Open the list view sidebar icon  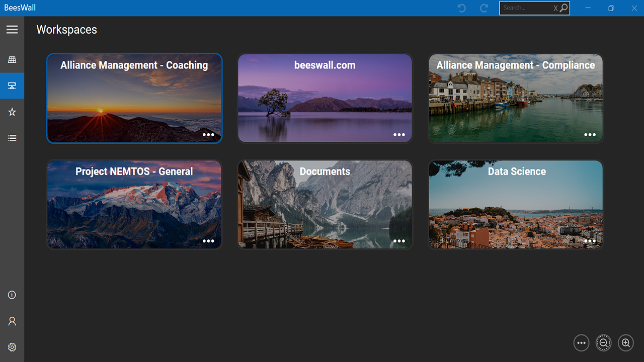pos(12,138)
